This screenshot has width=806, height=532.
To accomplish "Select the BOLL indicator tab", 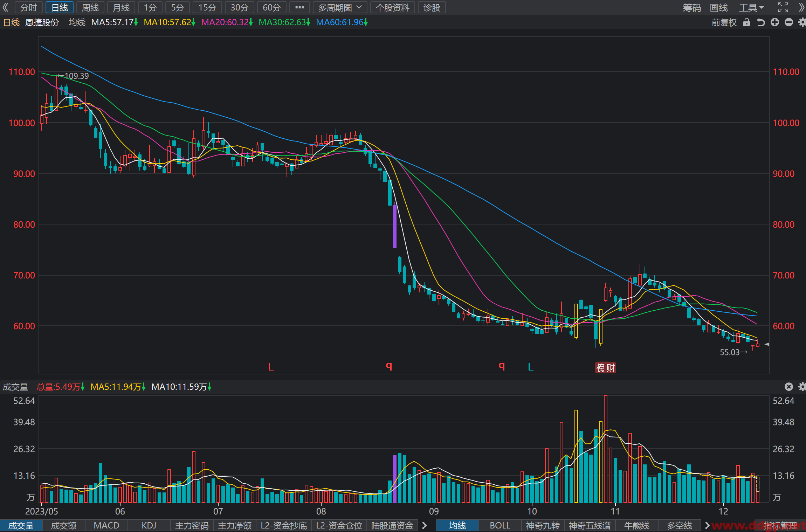I will (500, 525).
